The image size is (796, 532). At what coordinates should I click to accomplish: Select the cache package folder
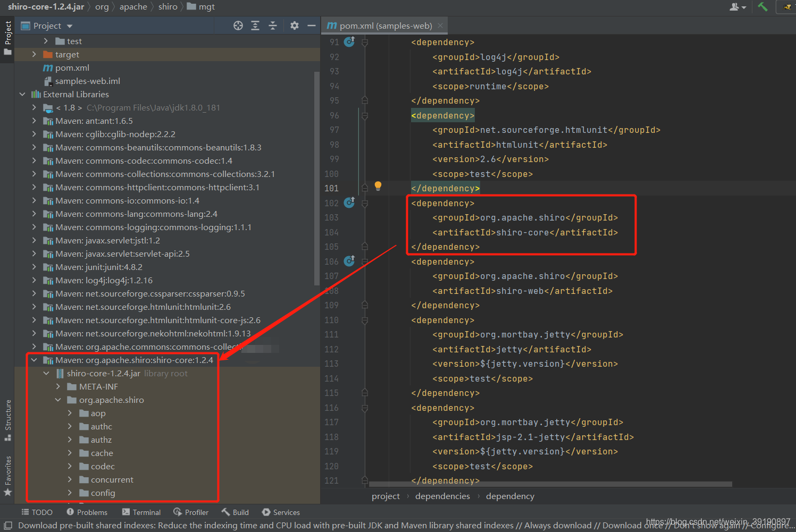(96, 453)
